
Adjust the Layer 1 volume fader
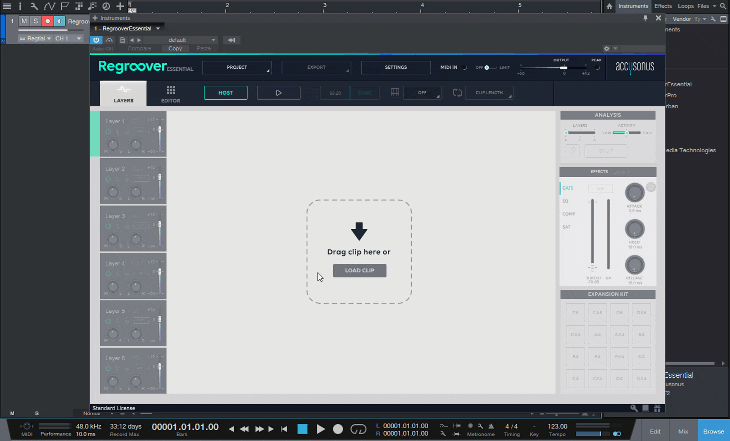click(x=159, y=130)
